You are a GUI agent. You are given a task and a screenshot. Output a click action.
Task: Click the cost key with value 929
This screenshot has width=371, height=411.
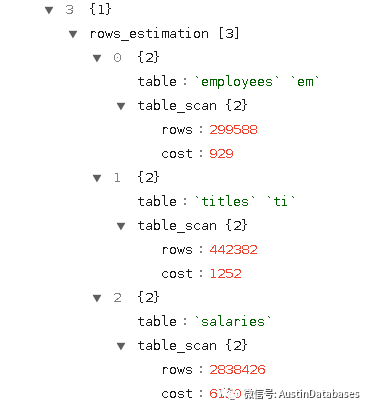click(x=177, y=154)
